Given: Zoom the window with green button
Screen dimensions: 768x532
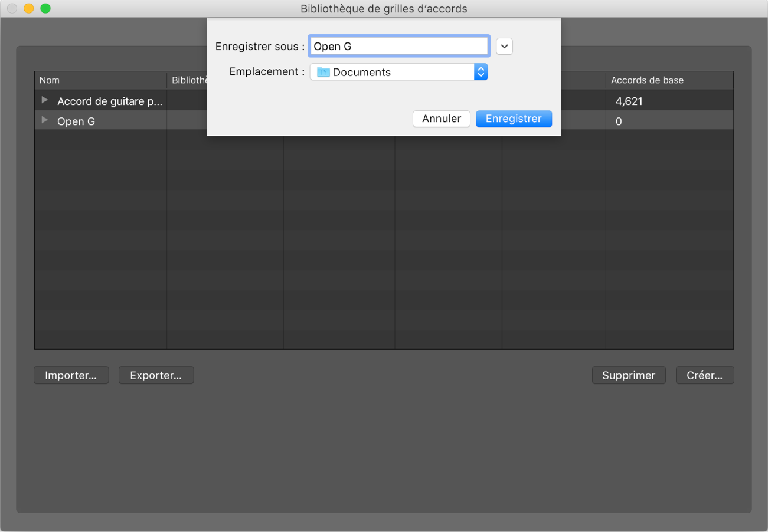Looking at the screenshot, I should (45, 8).
